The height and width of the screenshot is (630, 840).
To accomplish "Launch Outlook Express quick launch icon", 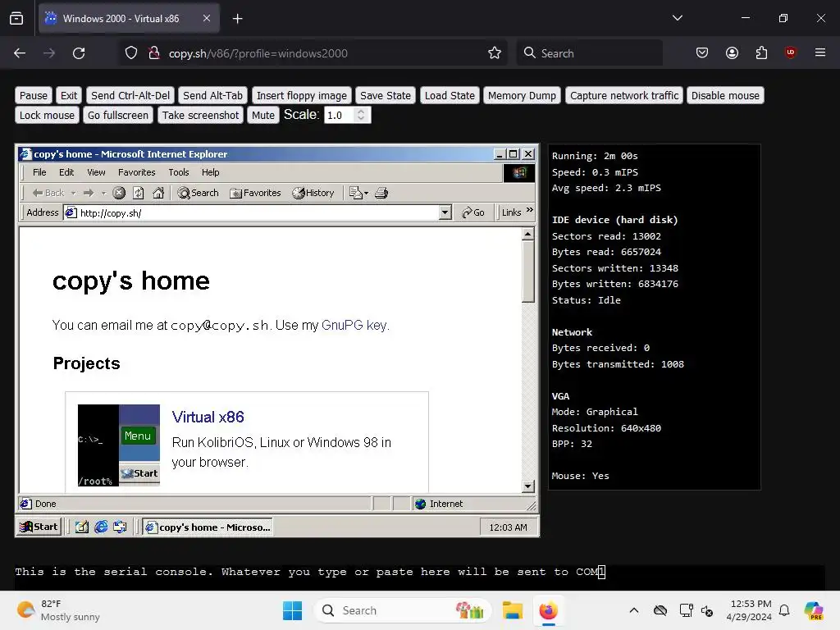I will (120, 527).
